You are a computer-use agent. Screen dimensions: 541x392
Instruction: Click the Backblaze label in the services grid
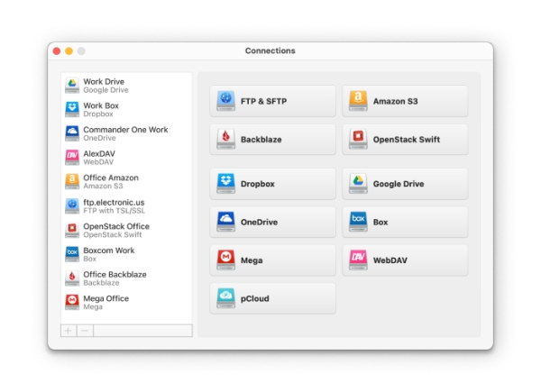point(261,140)
